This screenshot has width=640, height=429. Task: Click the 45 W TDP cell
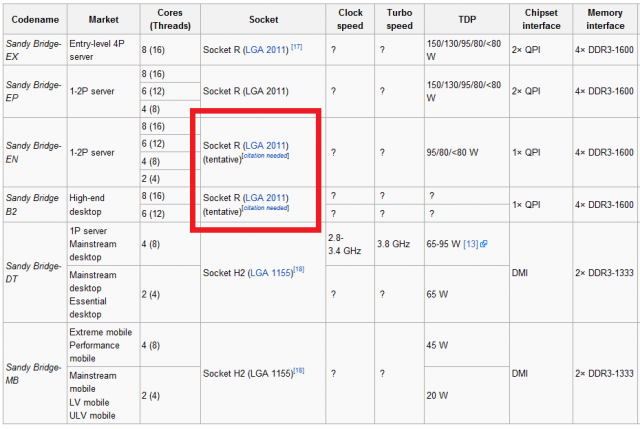coord(467,345)
